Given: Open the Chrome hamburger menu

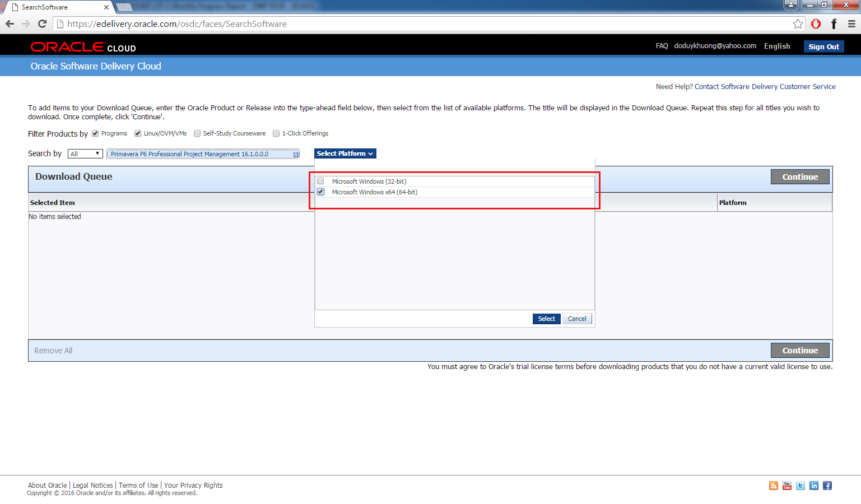Looking at the screenshot, I should [851, 24].
